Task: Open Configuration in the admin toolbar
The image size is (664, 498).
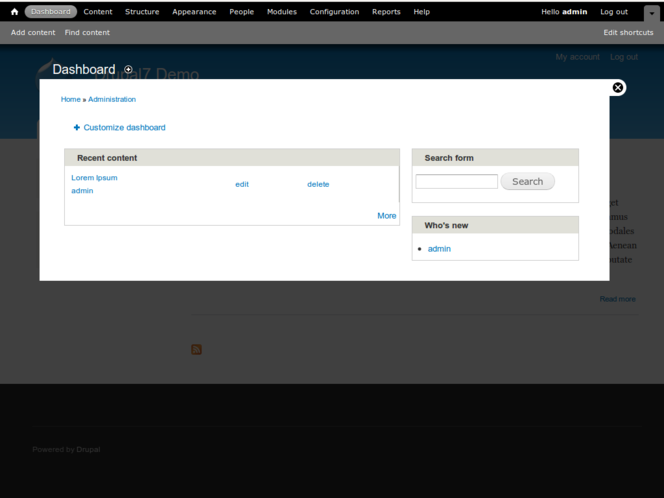Action: [x=334, y=12]
